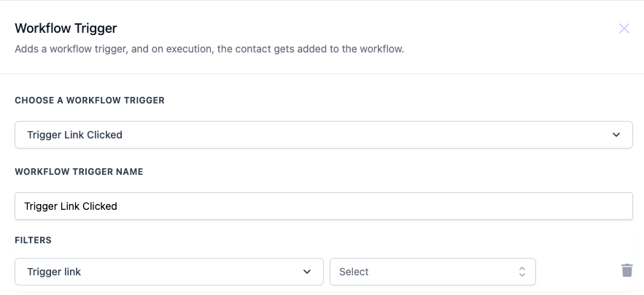The width and height of the screenshot is (644, 295).
Task: Click the workflow trigger description text
Action: point(209,50)
